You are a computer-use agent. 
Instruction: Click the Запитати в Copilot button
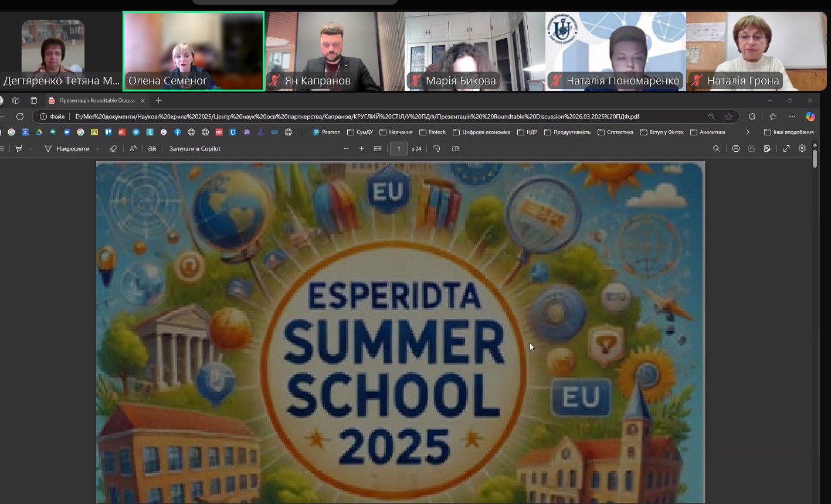click(x=195, y=149)
